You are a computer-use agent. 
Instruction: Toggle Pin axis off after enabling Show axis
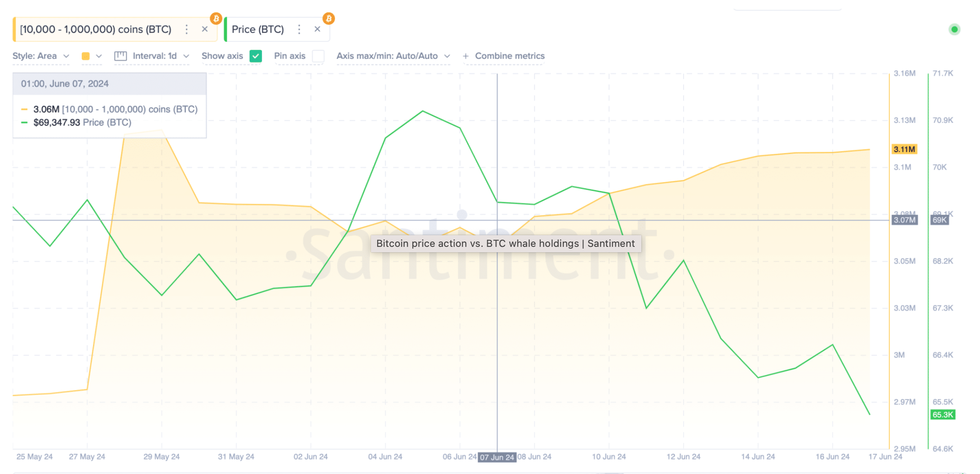pos(318,56)
